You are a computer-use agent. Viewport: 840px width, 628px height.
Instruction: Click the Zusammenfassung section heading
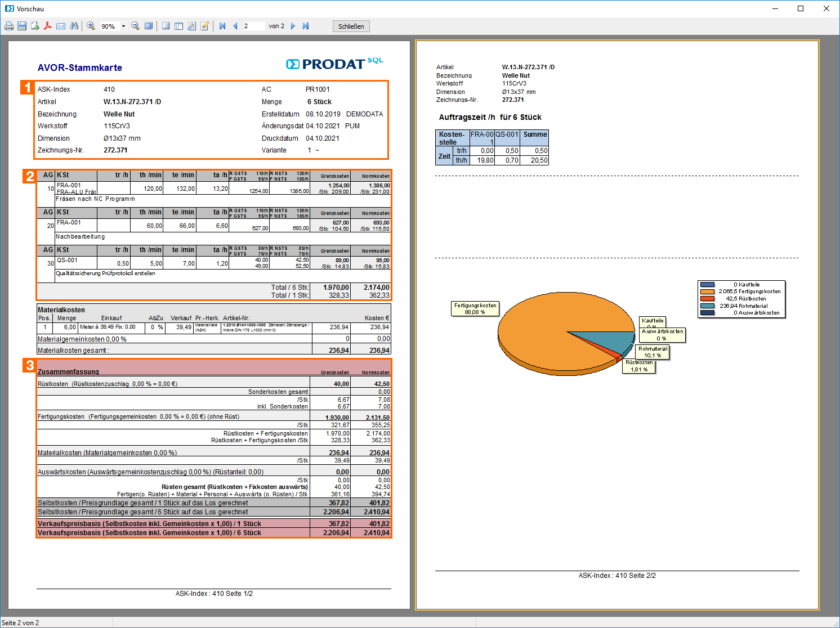tap(68, 372)
